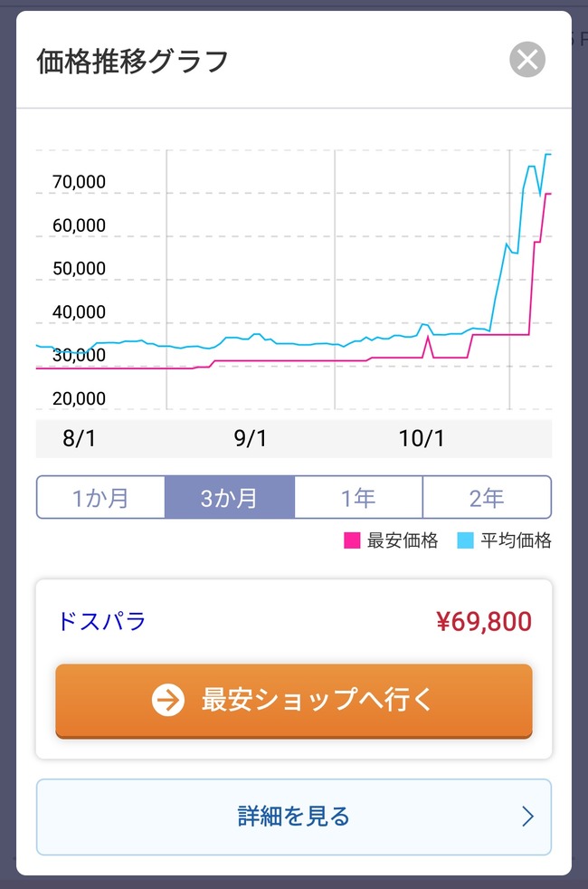
Task: Open 最安ショップへ行く shop page
Action: coord(294,700)
